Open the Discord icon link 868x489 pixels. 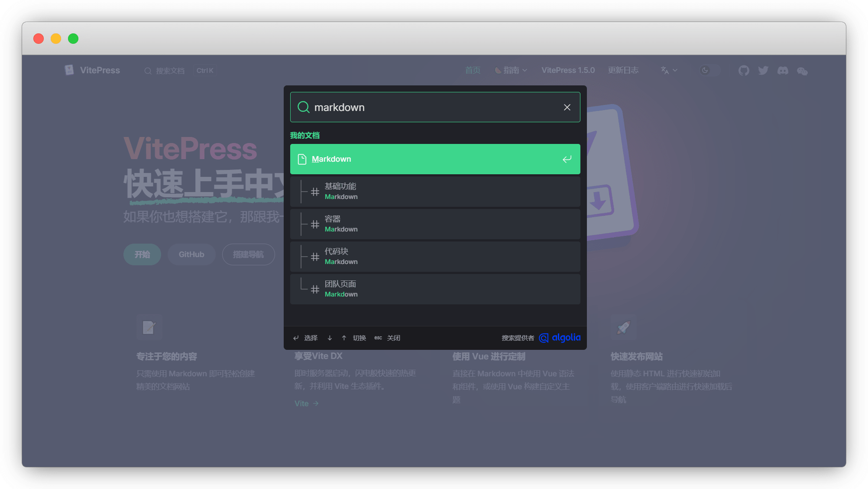[783, 71]
